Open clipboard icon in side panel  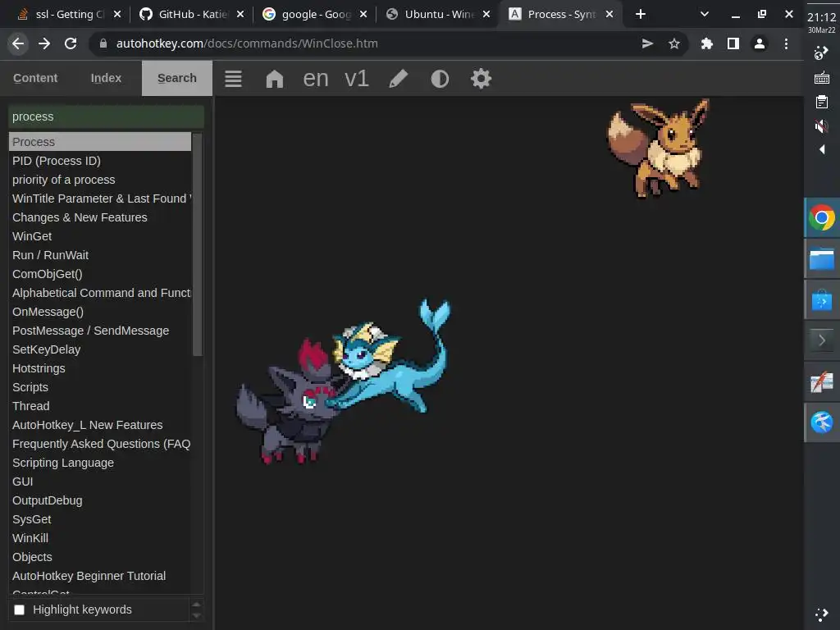pos(822,102)
